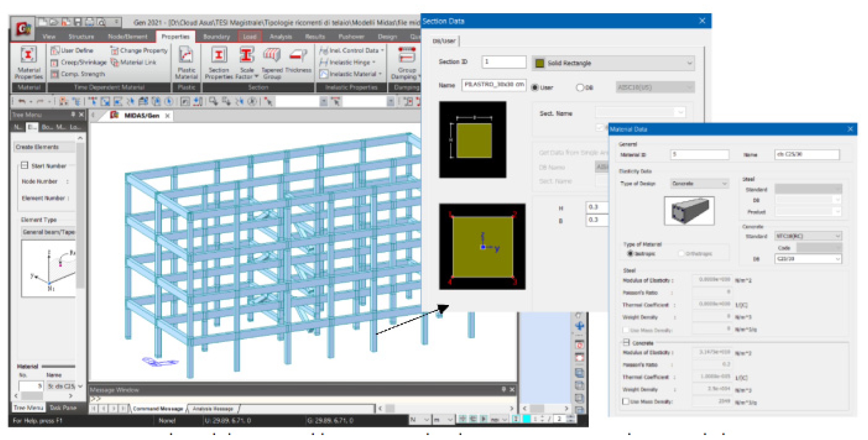This screenshot has width=868, height=440.
Task: Click the section Name input field
Action: pyautogui.click(x=493, y=85)
